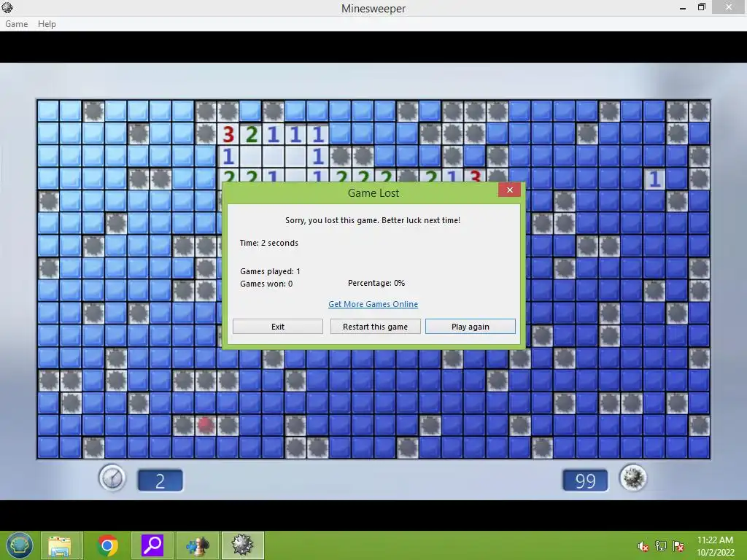Screen dimensions: 747x560
Task: Click the network icon in the system tray
Action: point(661,546)
